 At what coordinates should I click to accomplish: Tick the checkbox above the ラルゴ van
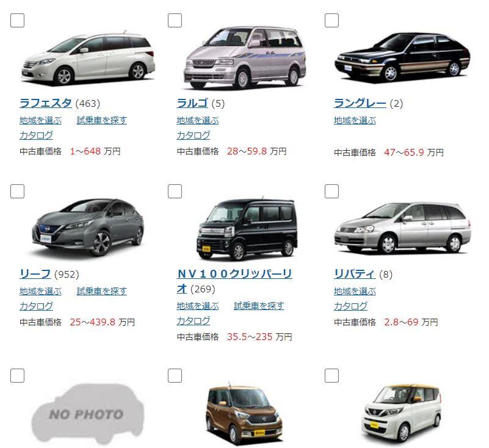pyautogui.click(x=175, y=21)
